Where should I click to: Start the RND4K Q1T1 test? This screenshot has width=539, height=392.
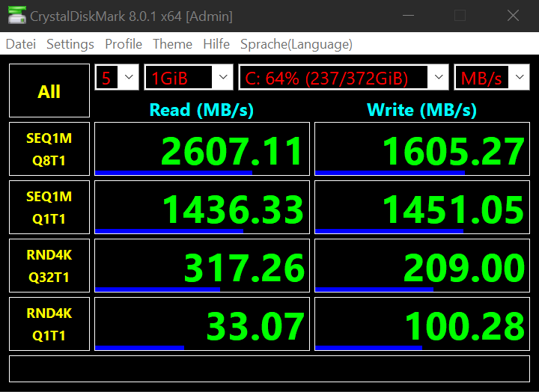point(49,324)
